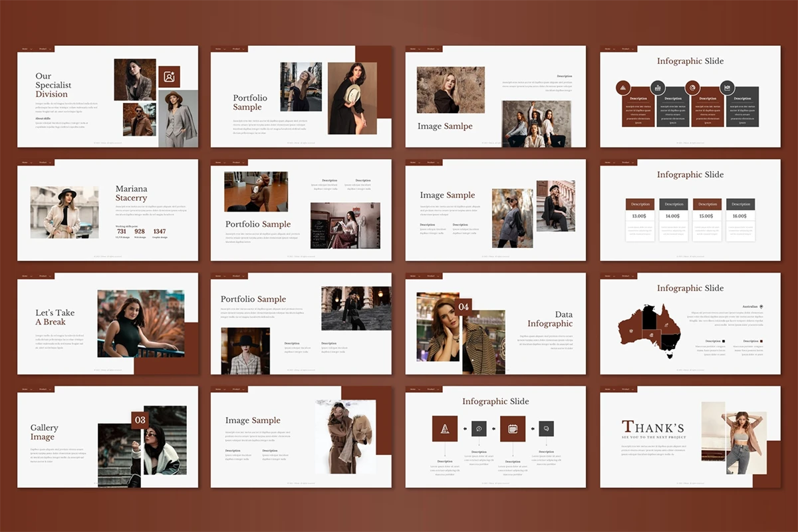Click the calendar icon in the brown square
The height and width of the screenshot is (532, 798).
tap(513, 429)
